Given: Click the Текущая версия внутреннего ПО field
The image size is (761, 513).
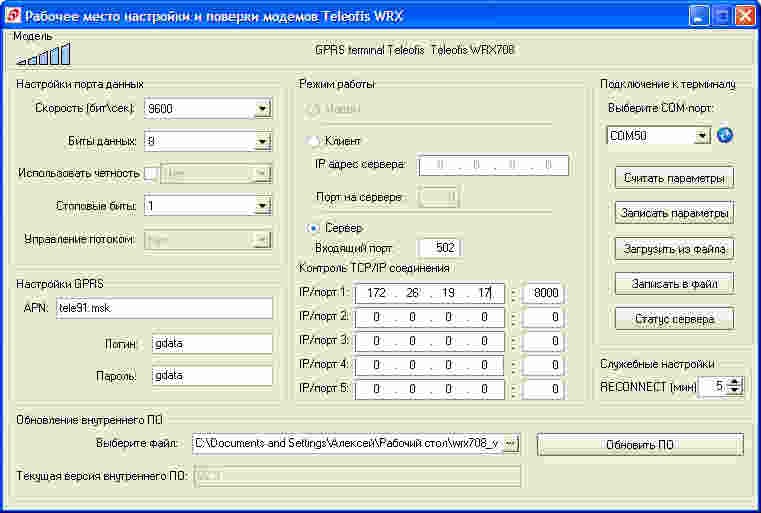Looking at the screenshot, I should [x=358, y=476].
